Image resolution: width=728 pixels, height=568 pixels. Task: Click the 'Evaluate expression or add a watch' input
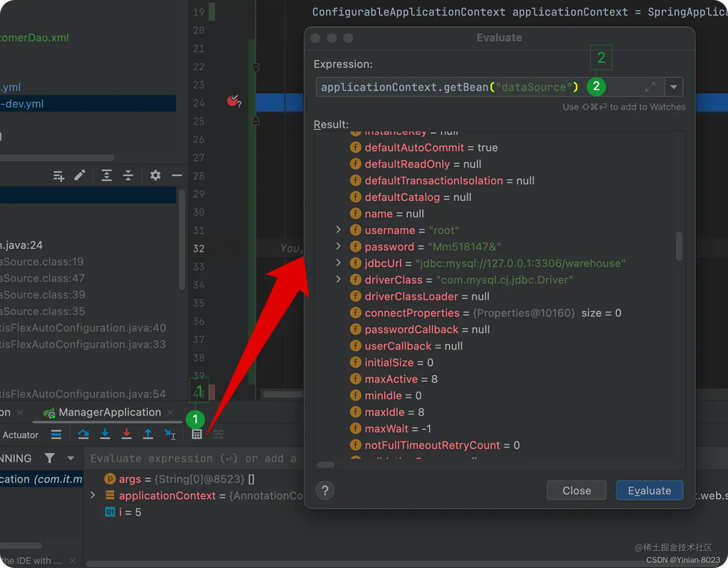[x=195, y=458]
